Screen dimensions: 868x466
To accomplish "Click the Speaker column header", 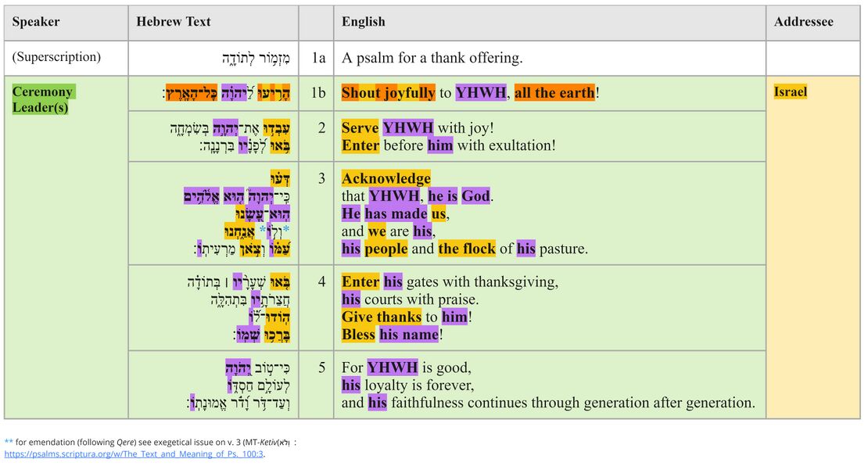I will pos(36,22).
